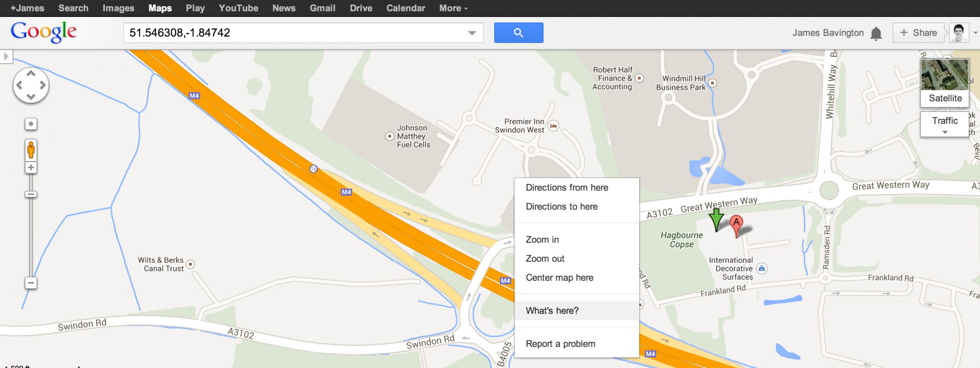
Task: Click the Johnson Matthey Fuel Cells marker
Action: pos(389,136)
